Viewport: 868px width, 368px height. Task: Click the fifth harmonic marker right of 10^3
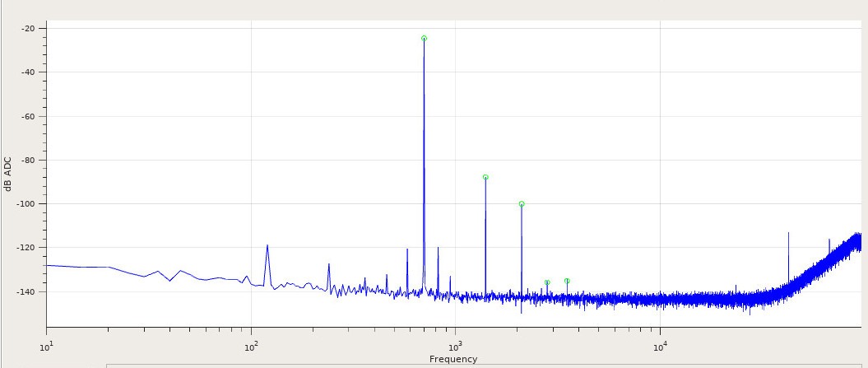point(567,281)
